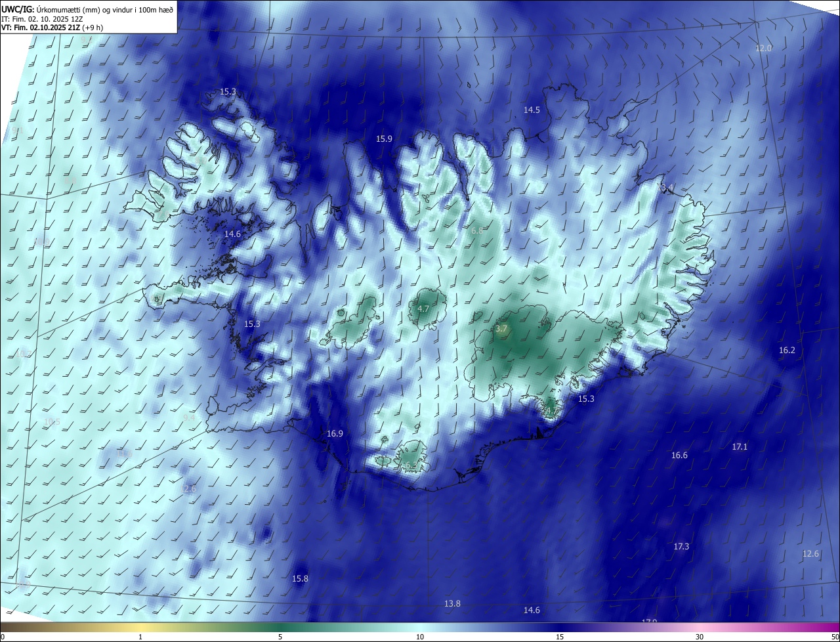This screenshot has height=642, width=840.
Task: Select the 14.5 precipitation value label
Action: pos(532,110)
